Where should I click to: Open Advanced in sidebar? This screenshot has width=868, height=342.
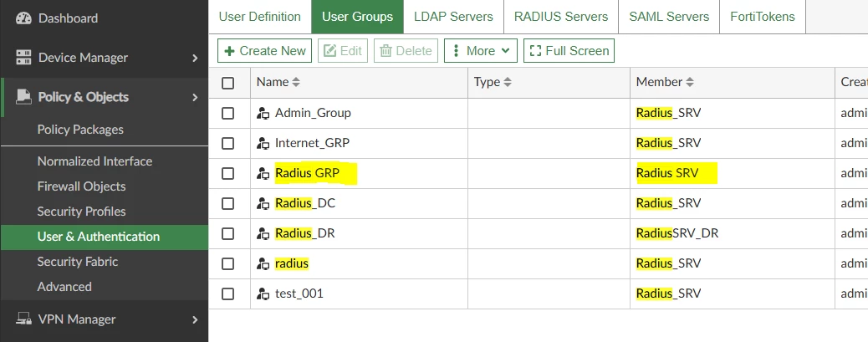click(64, 287)
